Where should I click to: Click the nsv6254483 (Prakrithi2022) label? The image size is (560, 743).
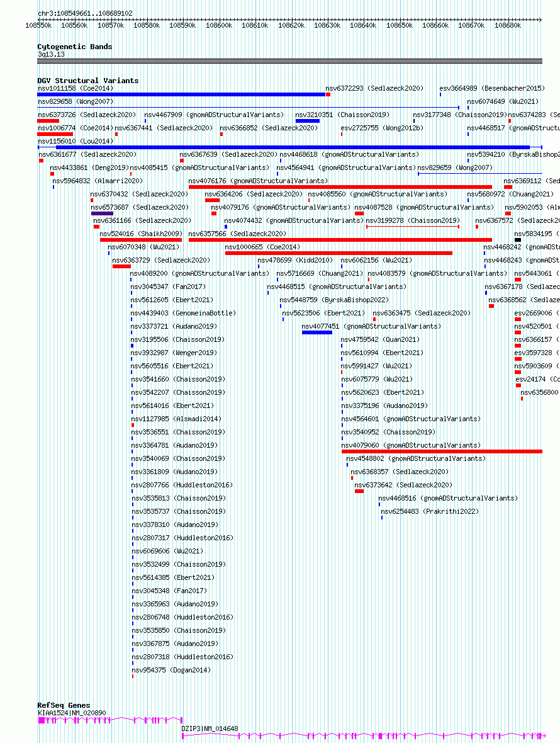click(x=430, y=513)
